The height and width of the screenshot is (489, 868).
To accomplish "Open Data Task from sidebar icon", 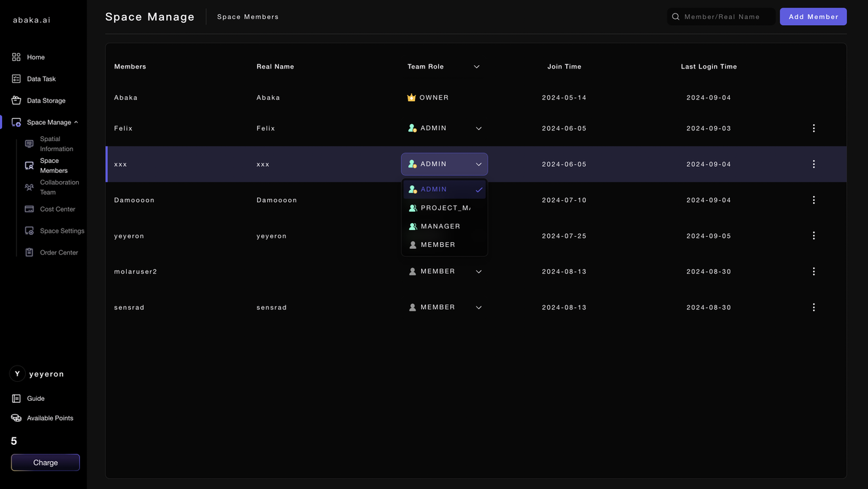I will (x=16, y=79).
